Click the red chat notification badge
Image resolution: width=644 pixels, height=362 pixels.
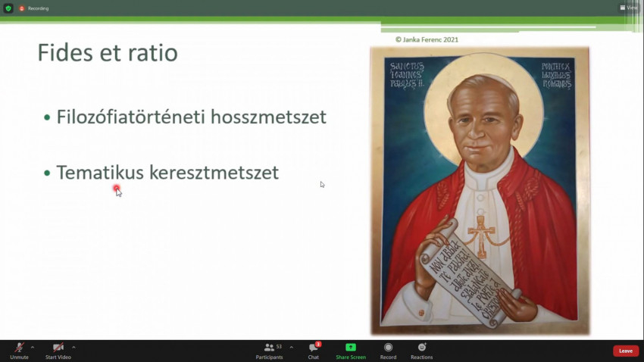pos(318,344)
